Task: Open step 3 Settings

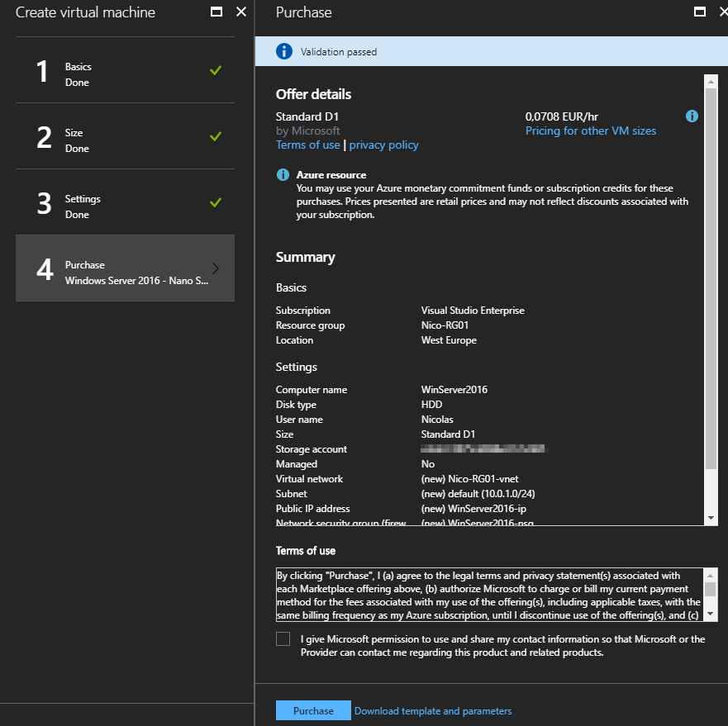Action: pos(125,202)
